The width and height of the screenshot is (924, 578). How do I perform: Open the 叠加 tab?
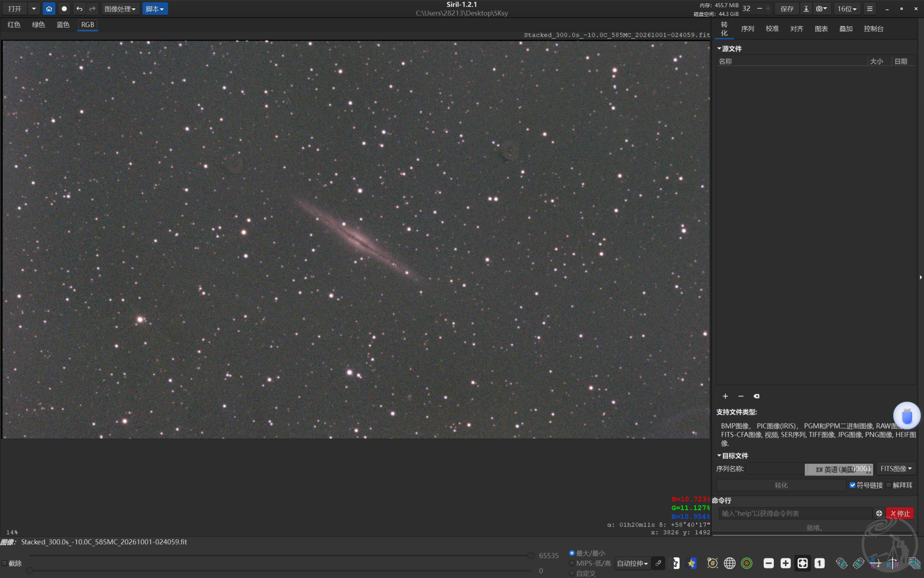846,28
